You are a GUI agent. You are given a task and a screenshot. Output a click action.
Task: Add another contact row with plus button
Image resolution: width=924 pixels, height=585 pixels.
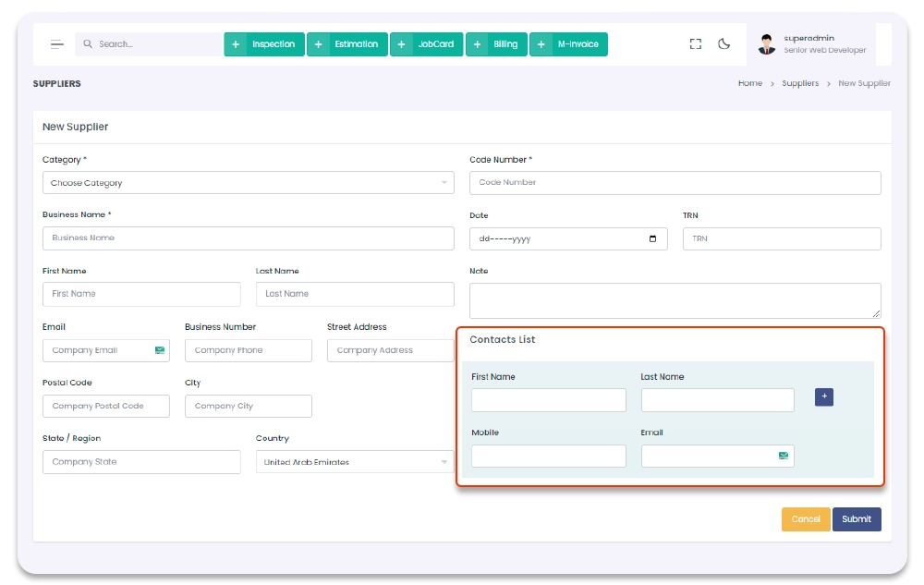pyautogui.click(x=824, y=396)
